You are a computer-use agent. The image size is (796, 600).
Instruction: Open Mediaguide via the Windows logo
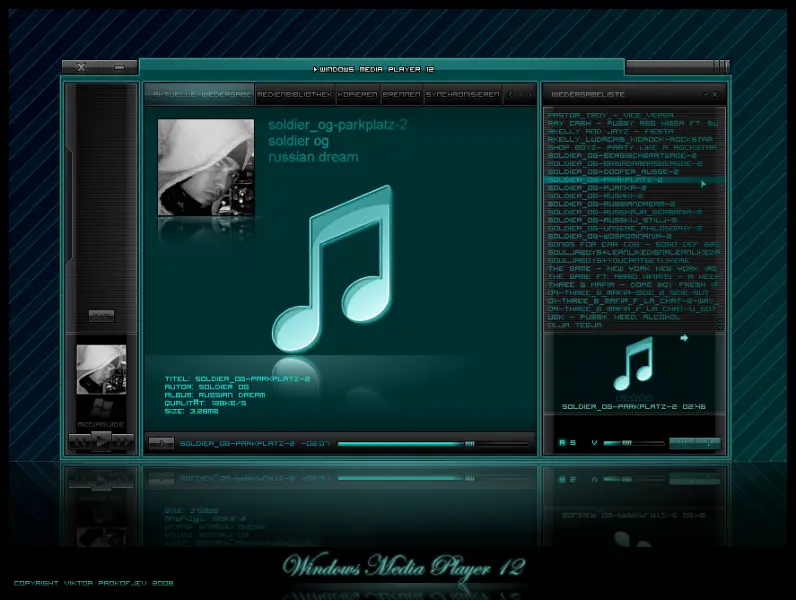pos(102,408)
